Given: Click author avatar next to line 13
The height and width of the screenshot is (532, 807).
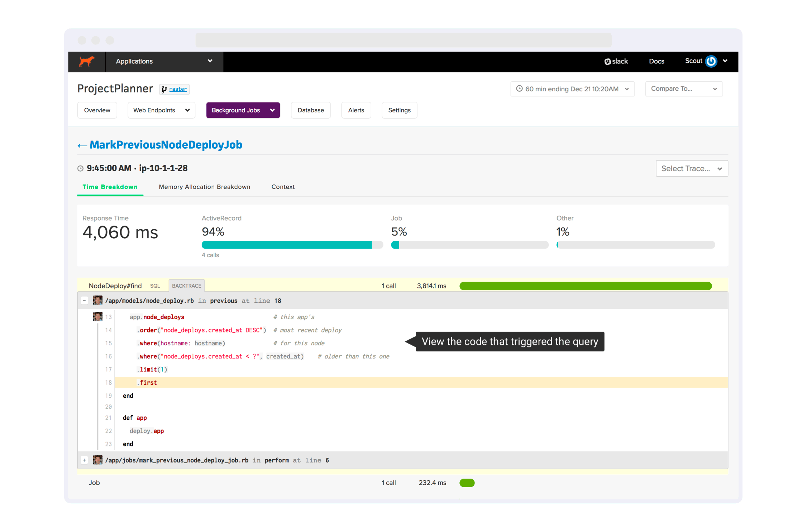Looking at the screenshot, I should [97, 316].
